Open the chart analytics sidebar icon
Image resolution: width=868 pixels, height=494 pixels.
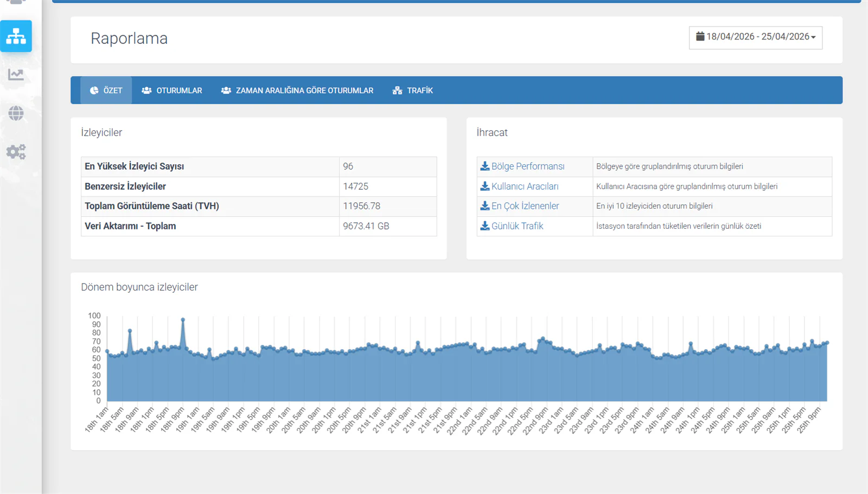tap(16, 75)
